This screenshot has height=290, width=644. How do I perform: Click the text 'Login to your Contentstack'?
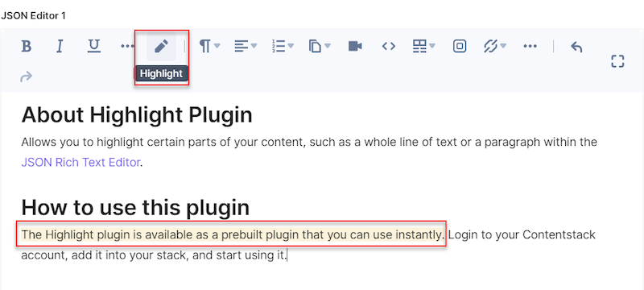pos(522,235)
